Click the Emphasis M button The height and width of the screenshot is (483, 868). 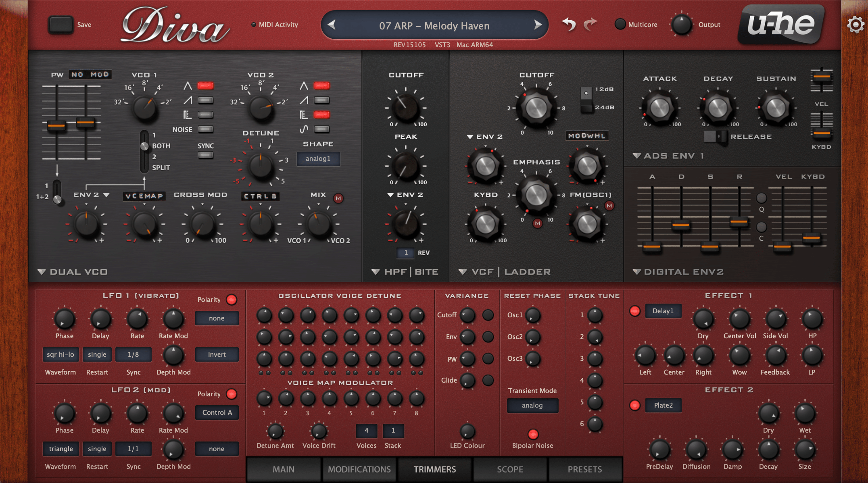tap(537, 223)
